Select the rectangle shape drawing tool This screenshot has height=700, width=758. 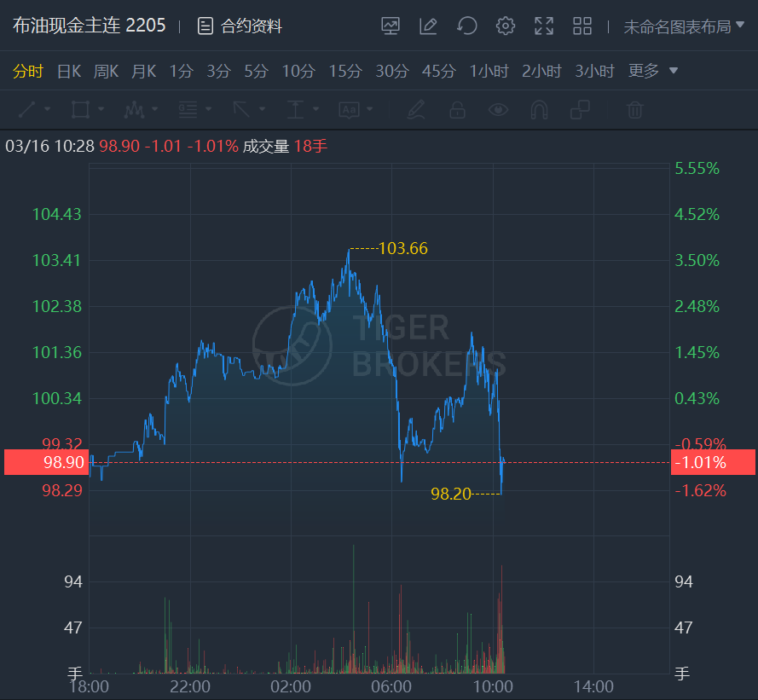[x=81, y=109]
